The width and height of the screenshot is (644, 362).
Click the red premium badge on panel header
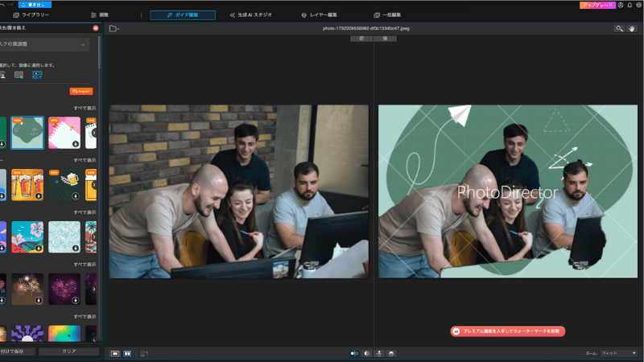(96, 28)
